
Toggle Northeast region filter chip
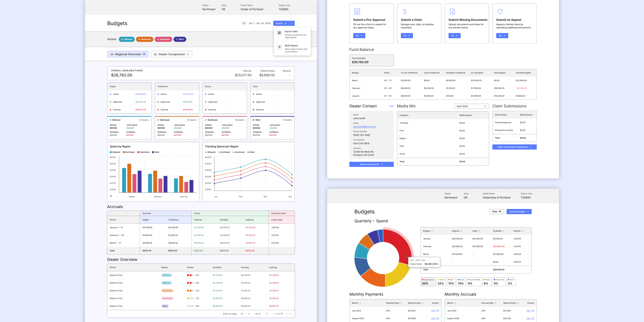145,39
